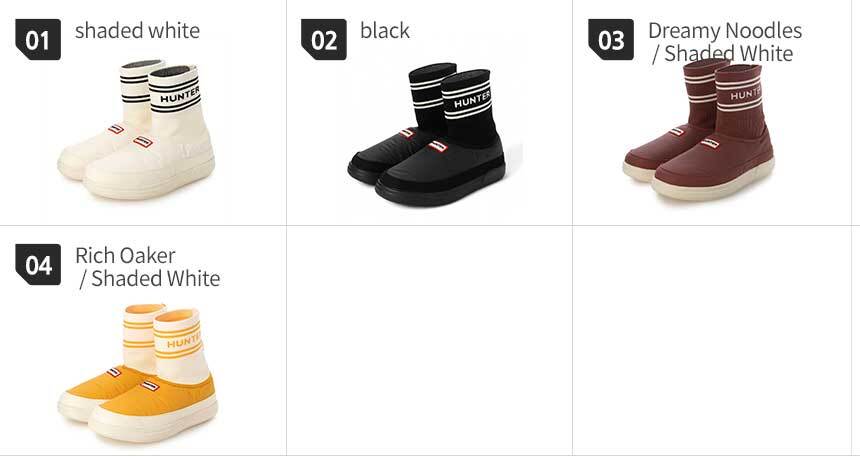Click the 01 number badge
Viewport: 860px width, 456px height.
pos(38,40)
